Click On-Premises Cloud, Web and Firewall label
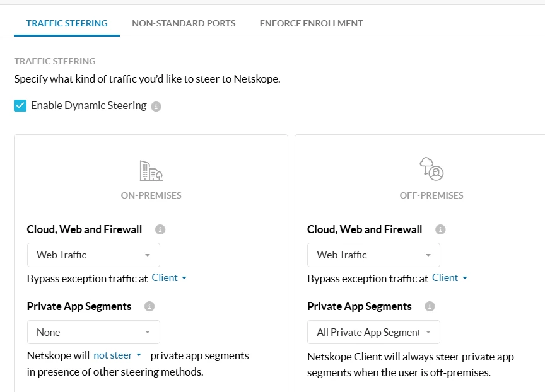This screenshot has width=545, height=392. click(85, 229)
